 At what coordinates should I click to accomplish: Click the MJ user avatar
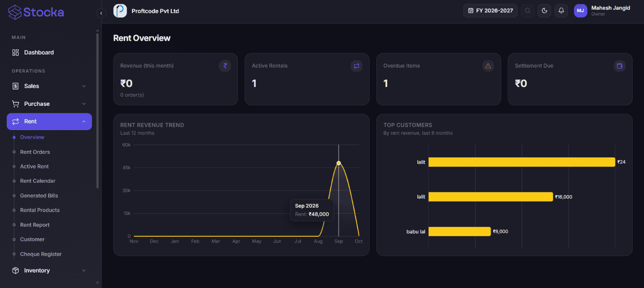[x=581, y=11]
